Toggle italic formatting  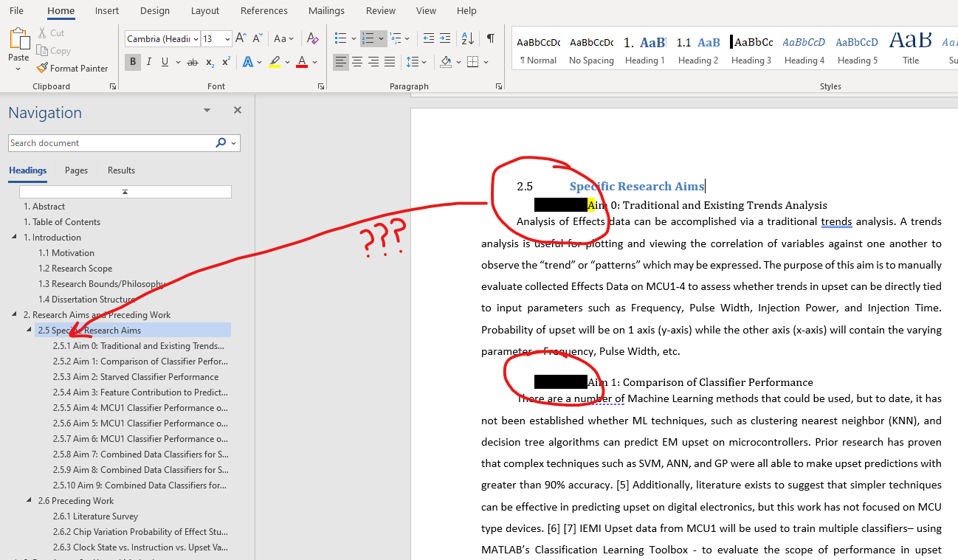149,62
